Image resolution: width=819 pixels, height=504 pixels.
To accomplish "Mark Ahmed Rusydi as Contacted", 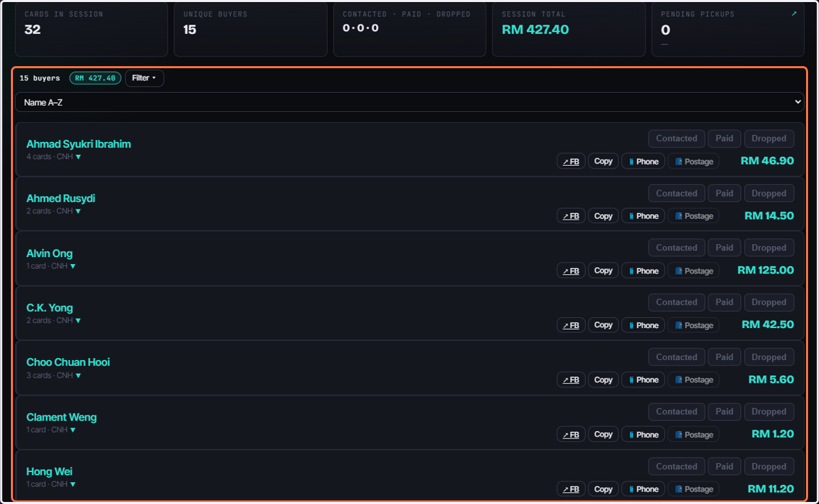I will (x=676, y=193).
